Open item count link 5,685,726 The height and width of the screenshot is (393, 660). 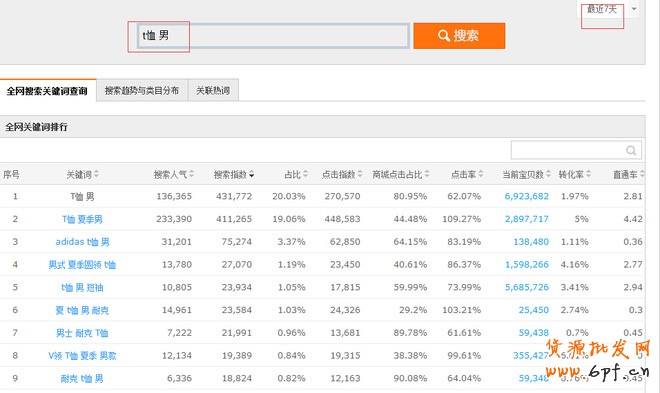tap(527, 287)
